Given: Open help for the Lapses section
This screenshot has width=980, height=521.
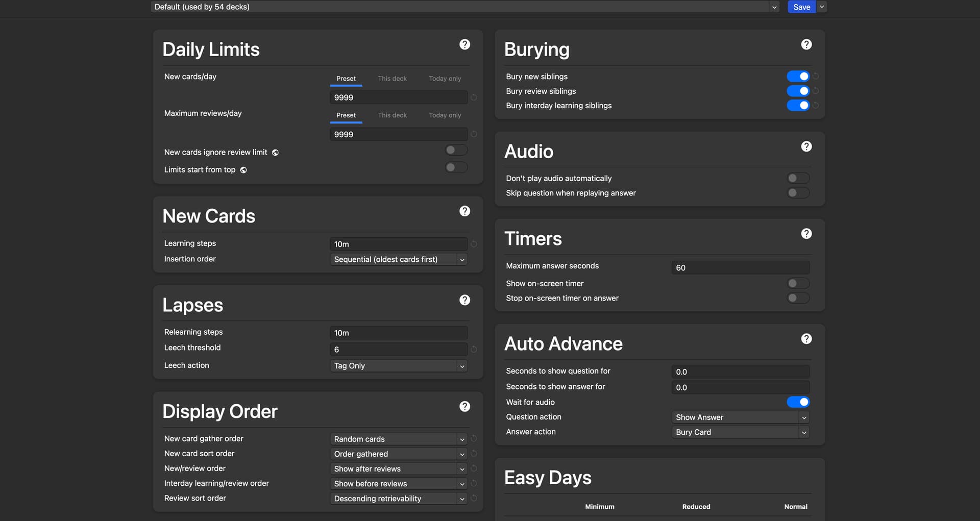Looking at the screenshot, I should 464,300.
